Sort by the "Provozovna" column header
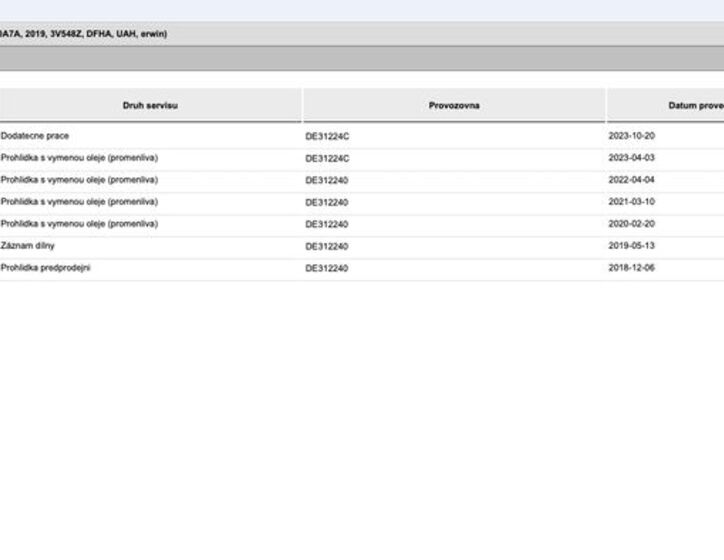724x560 pixels. (454, 105)
